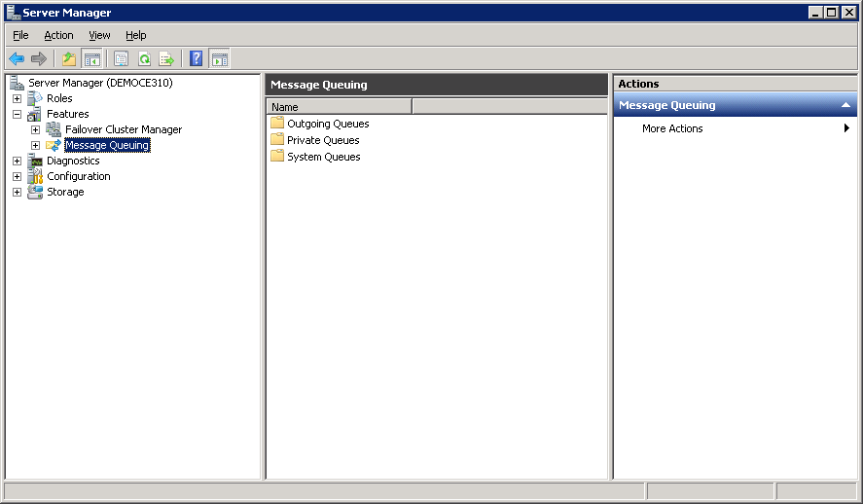Click the Back arrow toolbar button
Screen dimensions: 863x504
coord(17,59)
